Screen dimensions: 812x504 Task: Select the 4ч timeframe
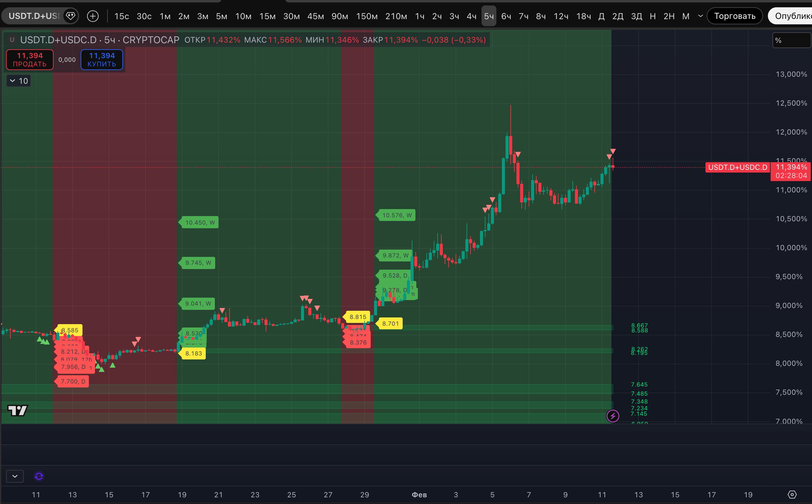coord(471,16)
